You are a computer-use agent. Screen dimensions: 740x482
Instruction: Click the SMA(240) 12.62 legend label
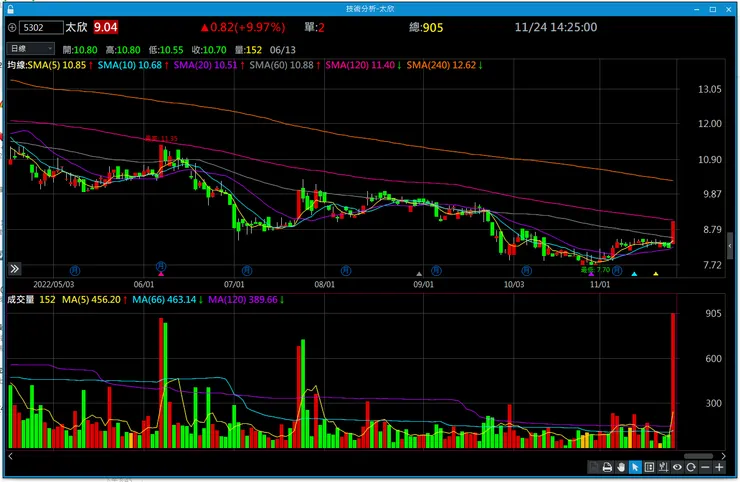[x=441, y=65]
